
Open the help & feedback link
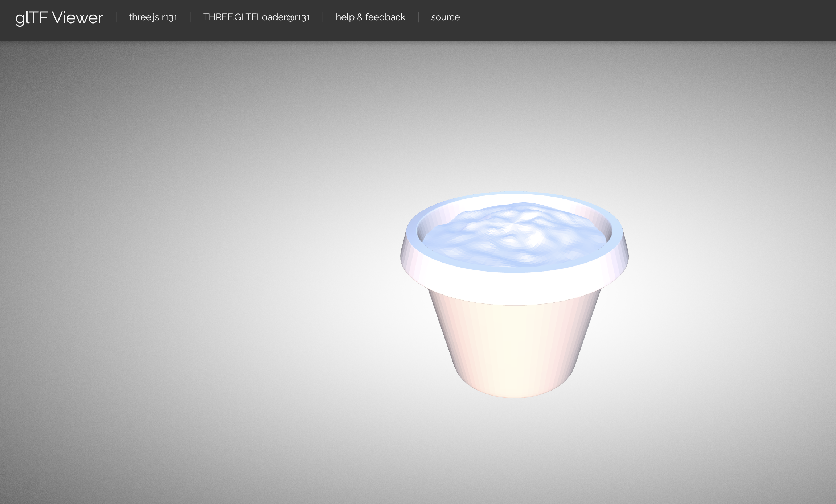[x=370, y=17]
